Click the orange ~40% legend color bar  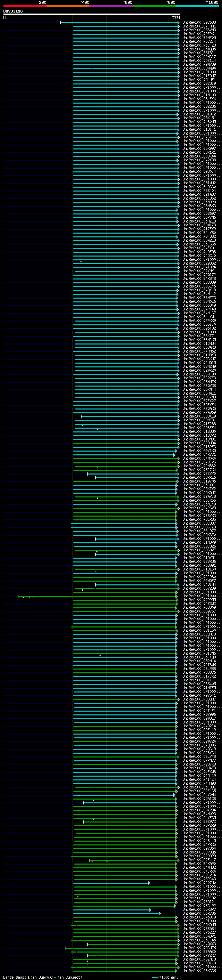[x=68, y=6]
